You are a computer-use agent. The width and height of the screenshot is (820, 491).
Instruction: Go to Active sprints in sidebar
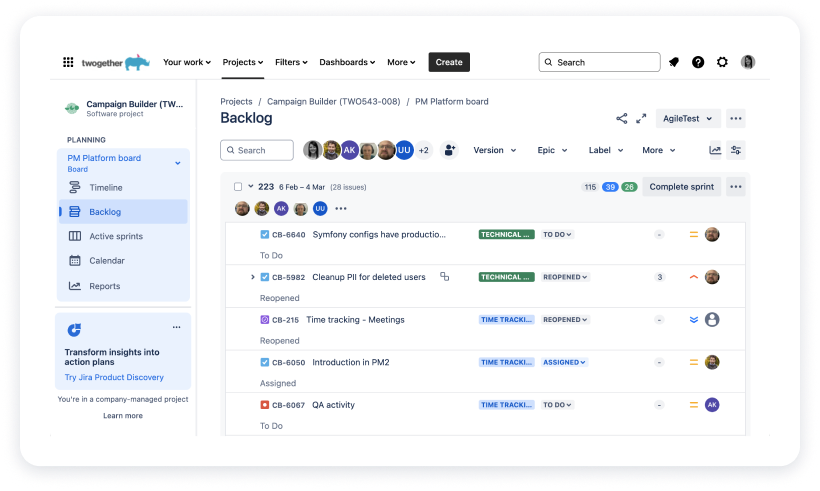(x=116, y=236)
